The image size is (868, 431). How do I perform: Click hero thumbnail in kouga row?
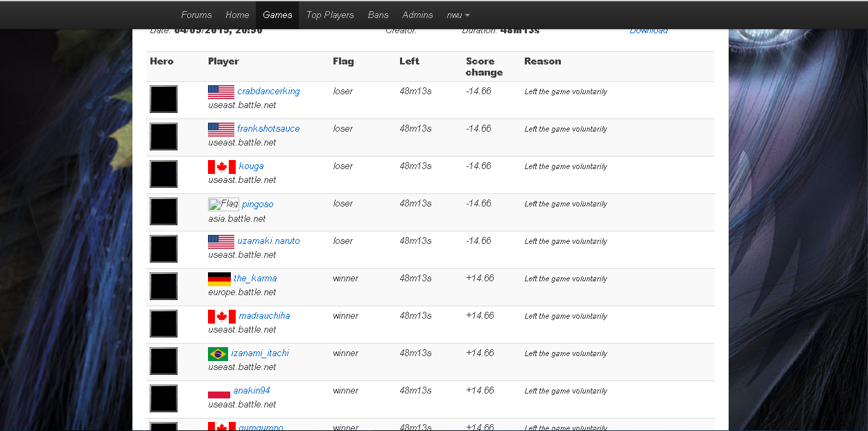[164, 174]
